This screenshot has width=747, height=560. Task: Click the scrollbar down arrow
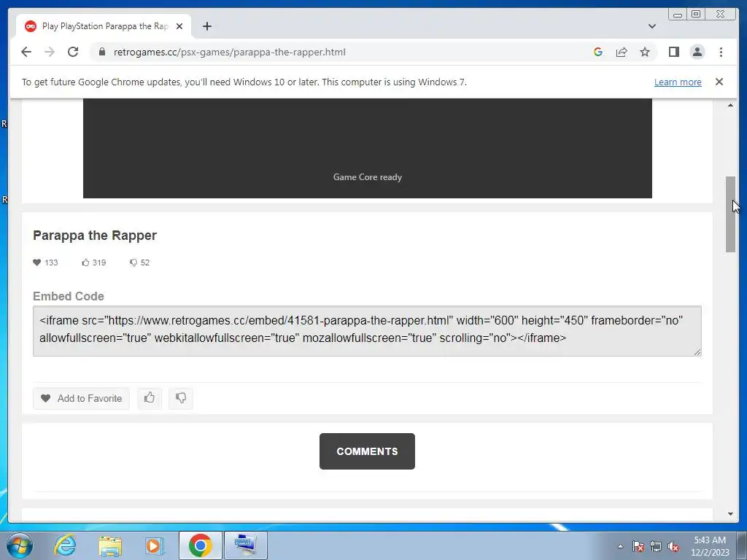coord(730,514)
